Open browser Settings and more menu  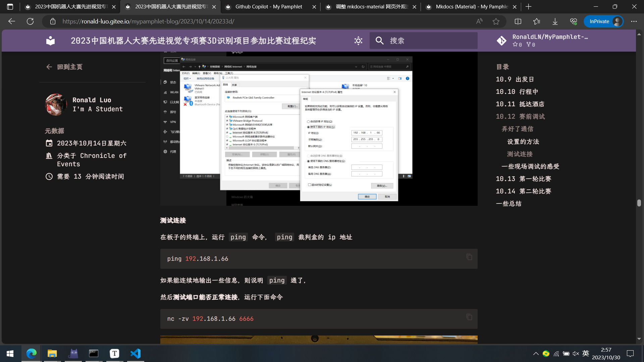pos(634,21)
